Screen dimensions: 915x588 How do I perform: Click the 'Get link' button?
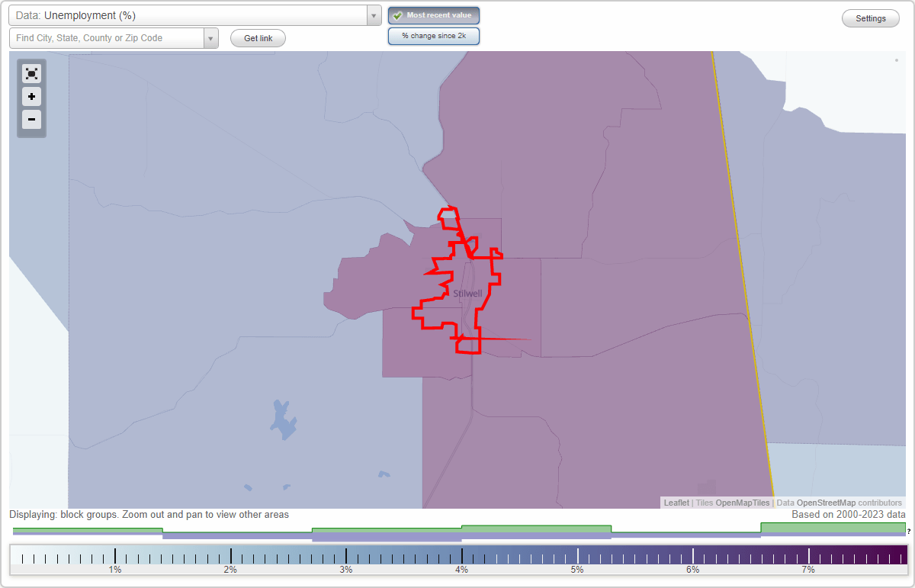click(x=257, y=38)
